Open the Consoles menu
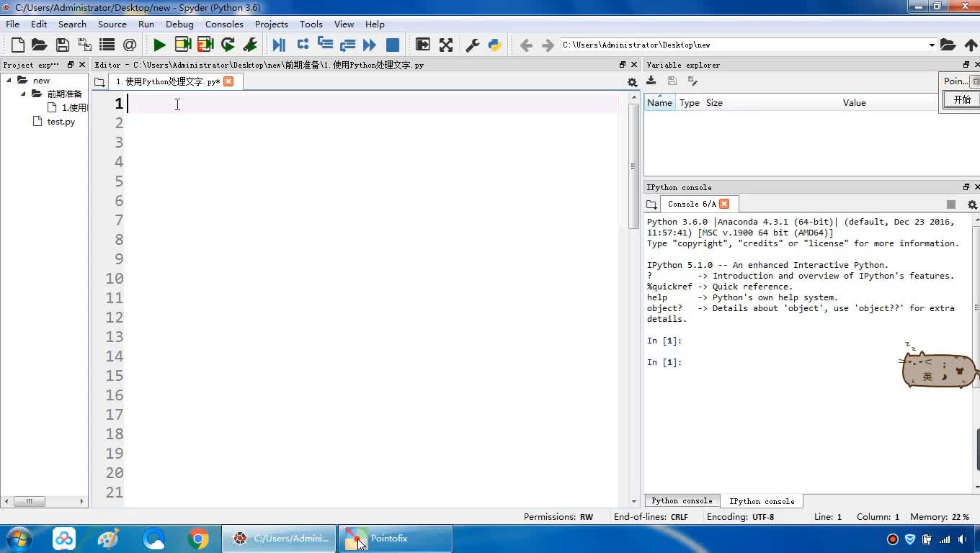The height and width of the screenshot is (553, 980). pos(224,24)
